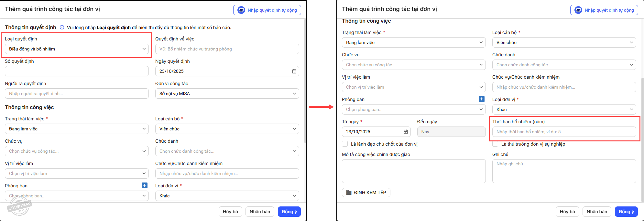This screenshot has height=221, width=644.
Task: Click calendar icon in Từ ngày field
Action: coord(406,132)
